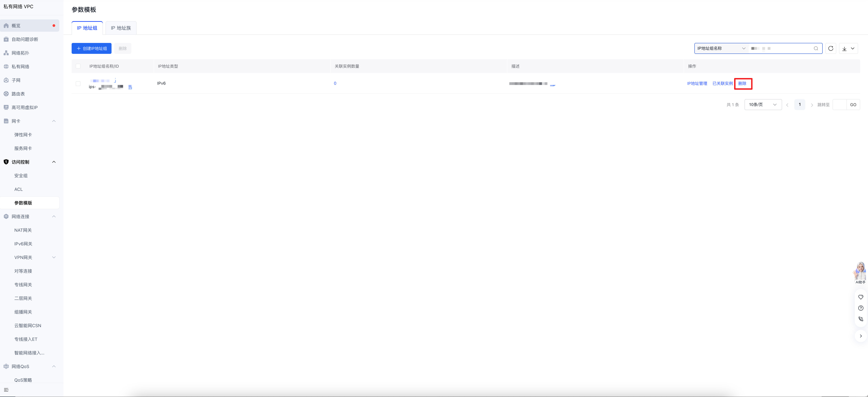Click the 网络QoS icon in sidebar
868x397 pixels.
(x=6, y=366)
